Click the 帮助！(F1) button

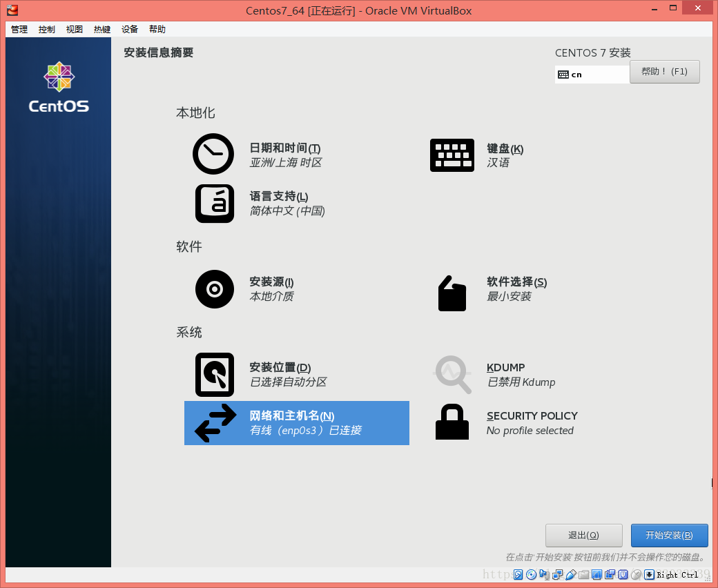[664, 72]
